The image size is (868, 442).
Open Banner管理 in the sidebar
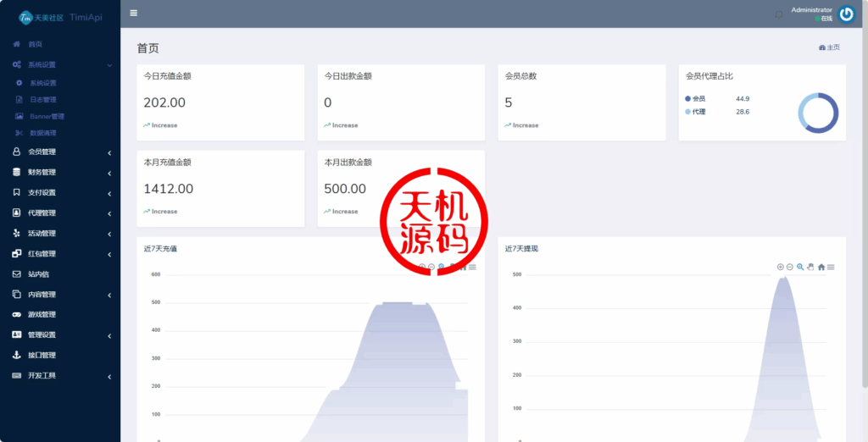tap(47, 116)
